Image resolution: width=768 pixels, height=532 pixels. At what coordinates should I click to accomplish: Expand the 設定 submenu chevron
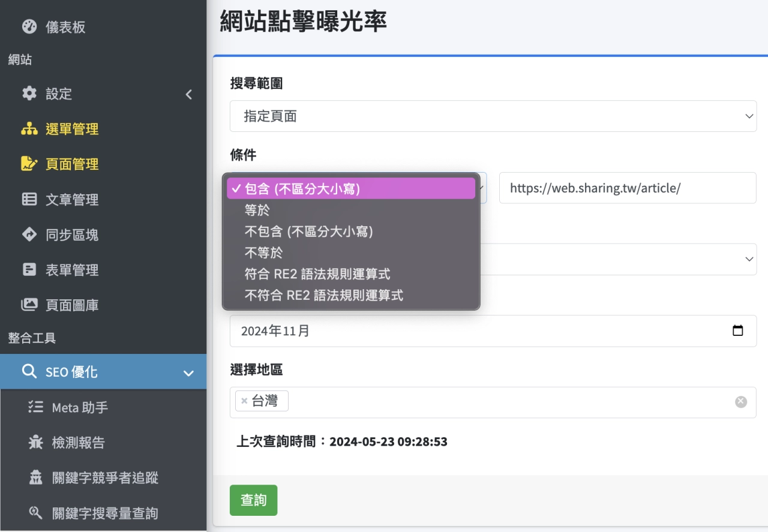tap(189, 94)
